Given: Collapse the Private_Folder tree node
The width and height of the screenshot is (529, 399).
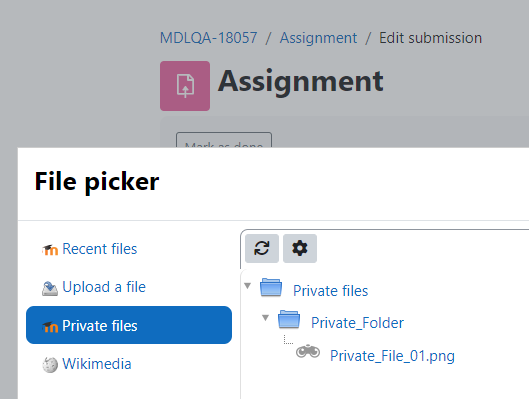Looking at the screenshot, I should 266,318.
